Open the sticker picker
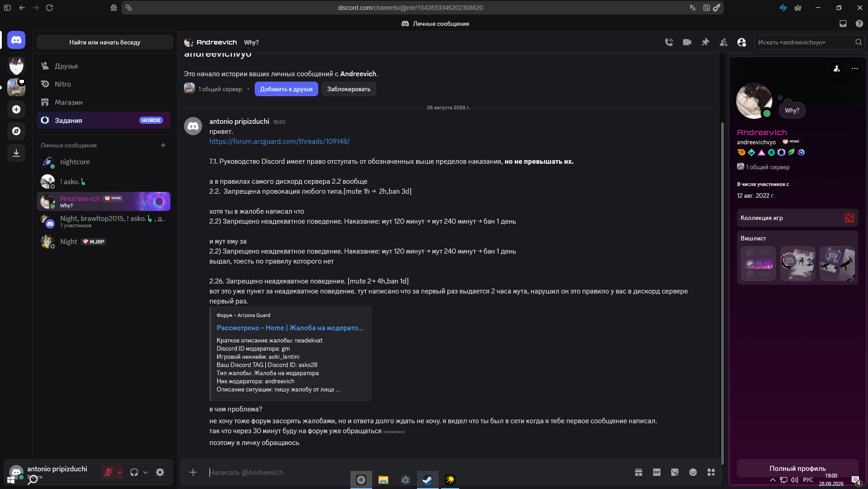Image resolution: width=868 pixels, height=489 pixels. [675, 472]
